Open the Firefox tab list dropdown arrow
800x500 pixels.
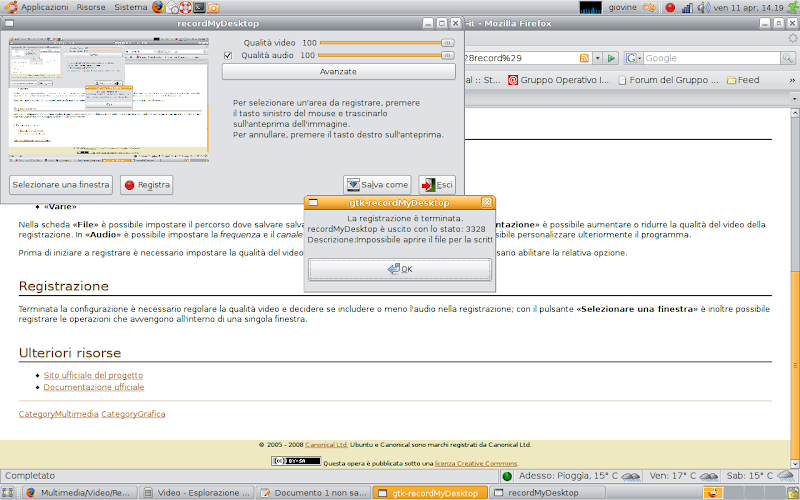(x=794, y=98)
